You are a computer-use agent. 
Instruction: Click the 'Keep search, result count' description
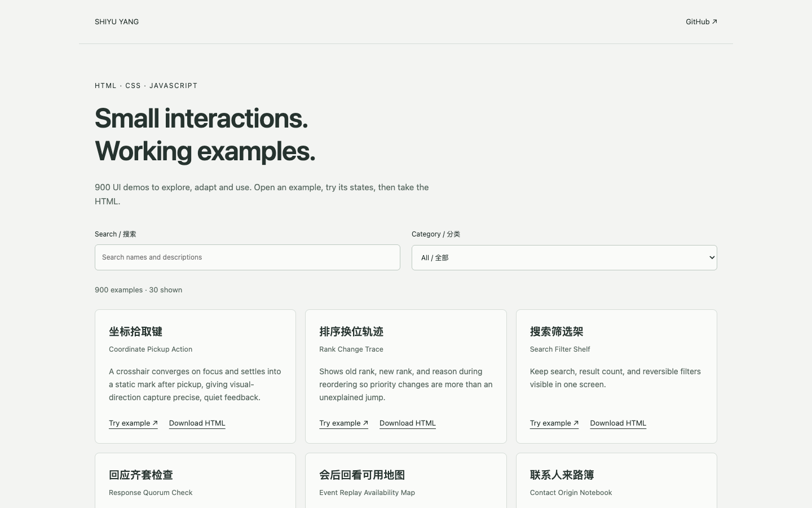(x=615, y=378)
